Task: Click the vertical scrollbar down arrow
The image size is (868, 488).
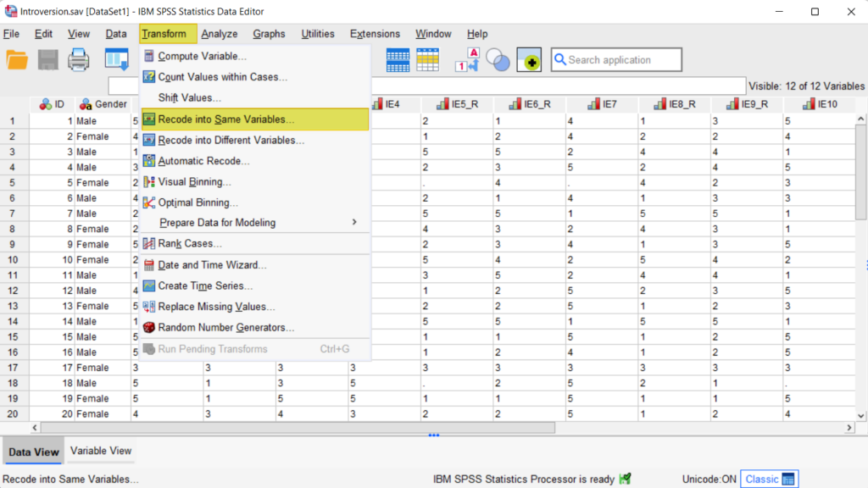Action: [860, 414]
